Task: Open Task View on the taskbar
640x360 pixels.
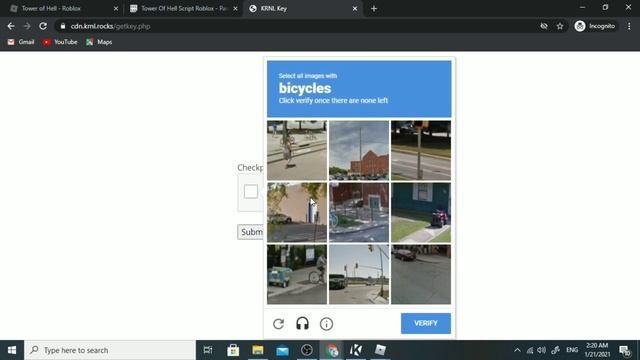Action: tap(208, 350)
